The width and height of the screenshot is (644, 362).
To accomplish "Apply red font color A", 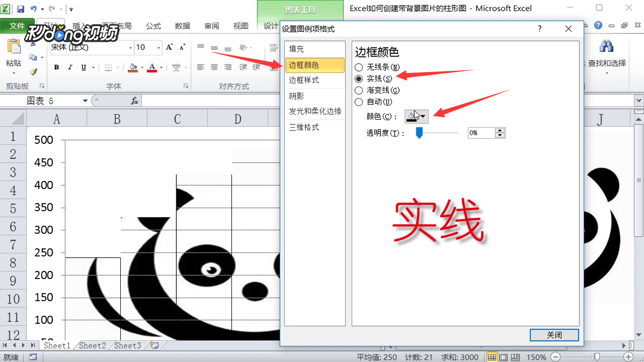I will click(x=152, y=67).
